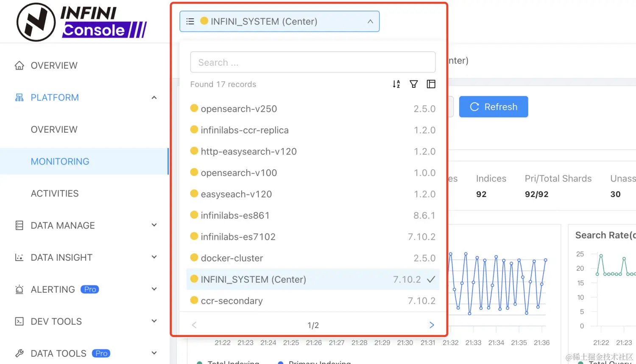
Task: Click the house icon beside OVERVIEW
Action: pyautogui.click(x=20, y=66)
